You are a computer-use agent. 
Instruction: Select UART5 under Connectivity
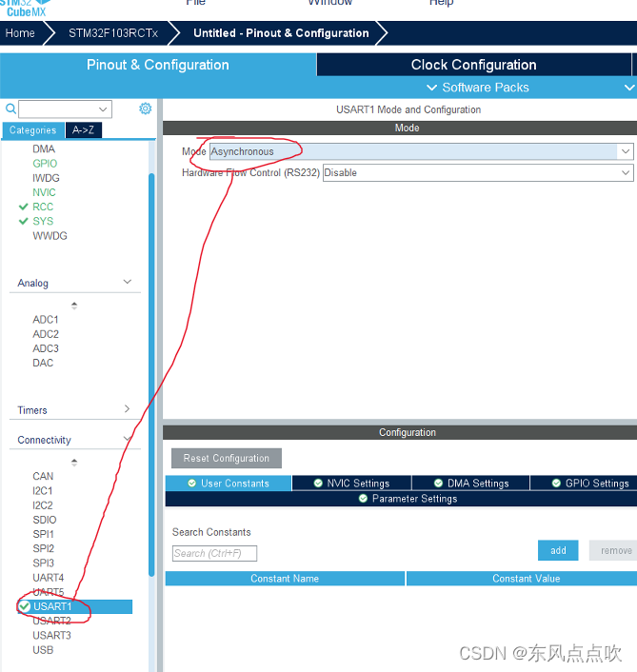click(48, 592)
